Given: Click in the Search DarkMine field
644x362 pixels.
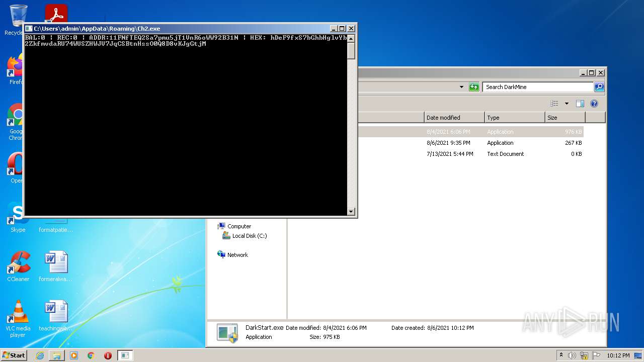Looking at the screenshot, I should pos(537,87).
